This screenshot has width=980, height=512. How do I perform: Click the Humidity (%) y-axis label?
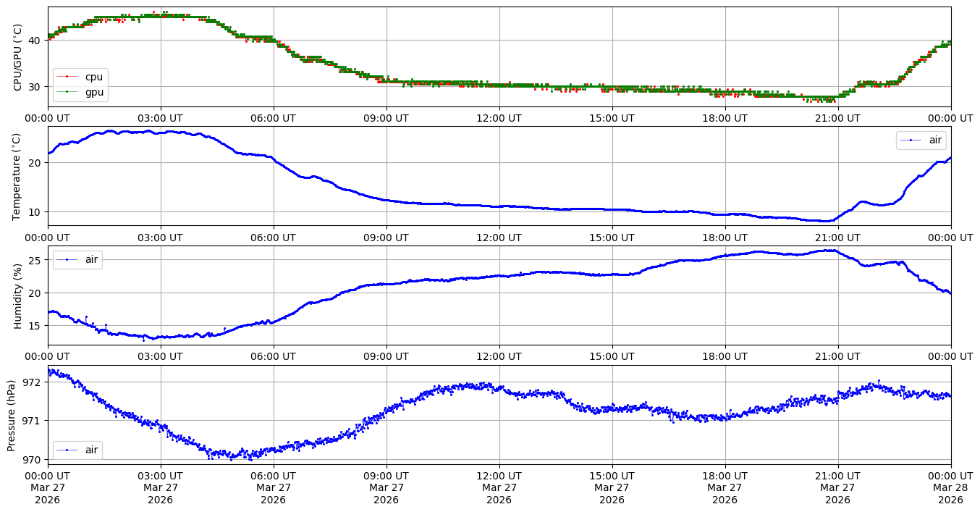tap(18, 295)
